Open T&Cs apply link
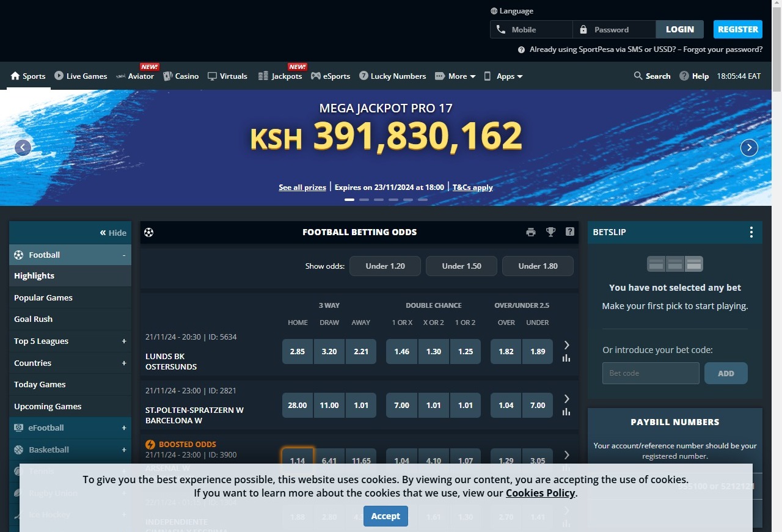 click(x=472, y=187)
